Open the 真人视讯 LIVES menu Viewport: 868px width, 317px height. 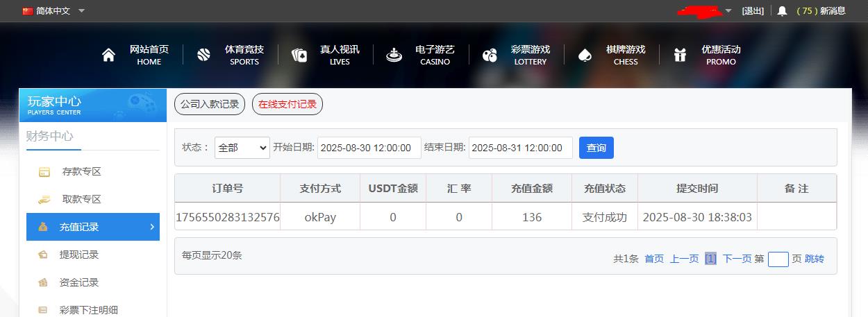click(x=340, y=55)
